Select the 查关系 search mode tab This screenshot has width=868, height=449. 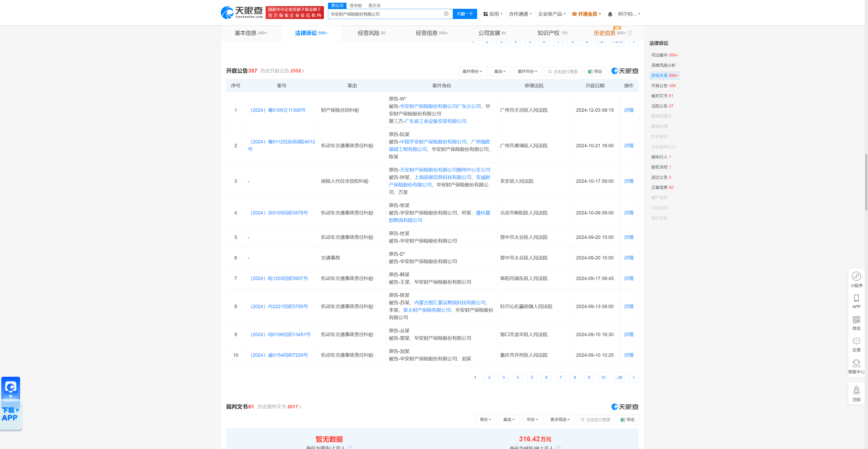(374, 5)
